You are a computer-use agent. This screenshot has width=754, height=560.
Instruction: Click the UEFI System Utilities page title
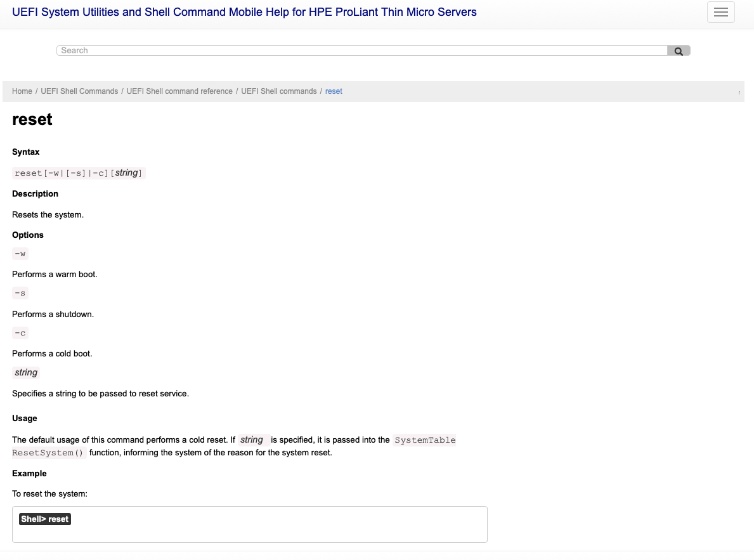point(244,12)
